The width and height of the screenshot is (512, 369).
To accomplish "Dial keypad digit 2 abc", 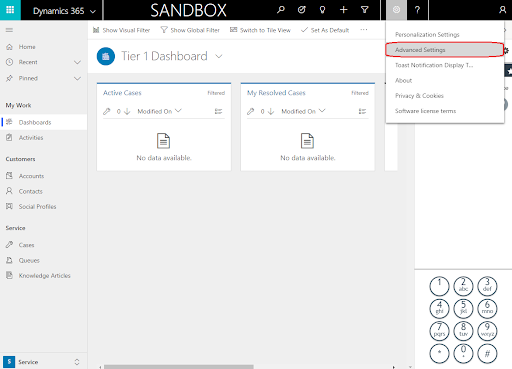I will coord(463,286).
